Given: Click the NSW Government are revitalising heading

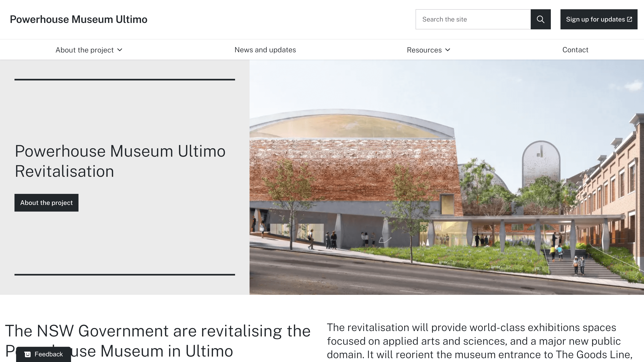Looking at the screenshot, I should (x=158, y=331).
